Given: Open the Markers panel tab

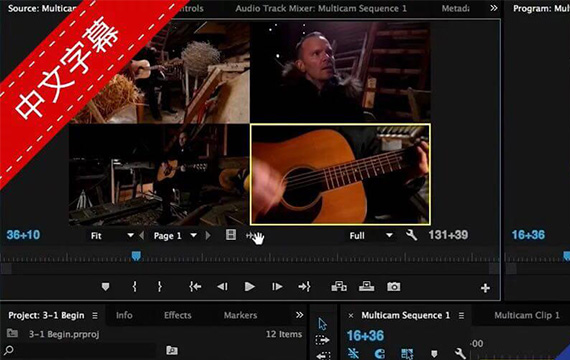Looking at the screenshot, I should point(240,315).
